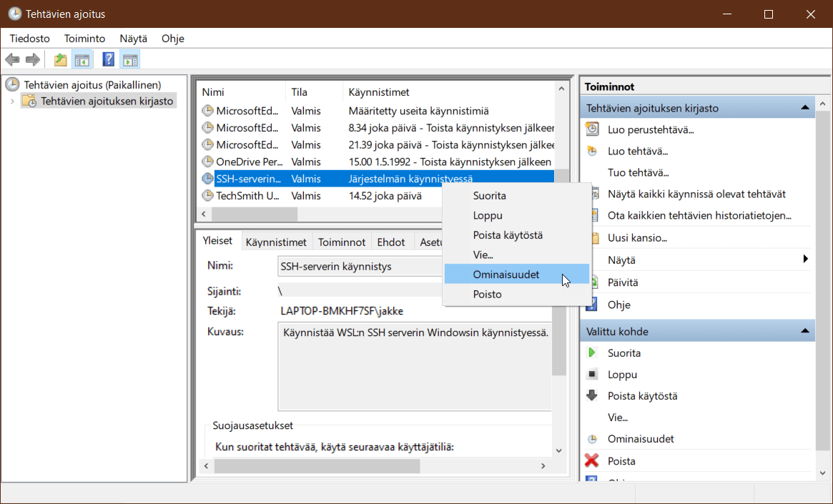Click the task list horizontal scrollbar

(254, 214)
